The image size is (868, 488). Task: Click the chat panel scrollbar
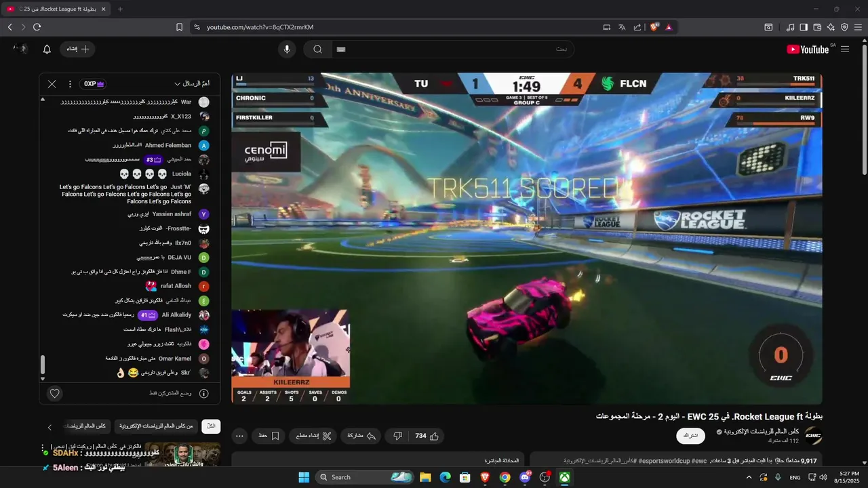click(x=43, y=365)
